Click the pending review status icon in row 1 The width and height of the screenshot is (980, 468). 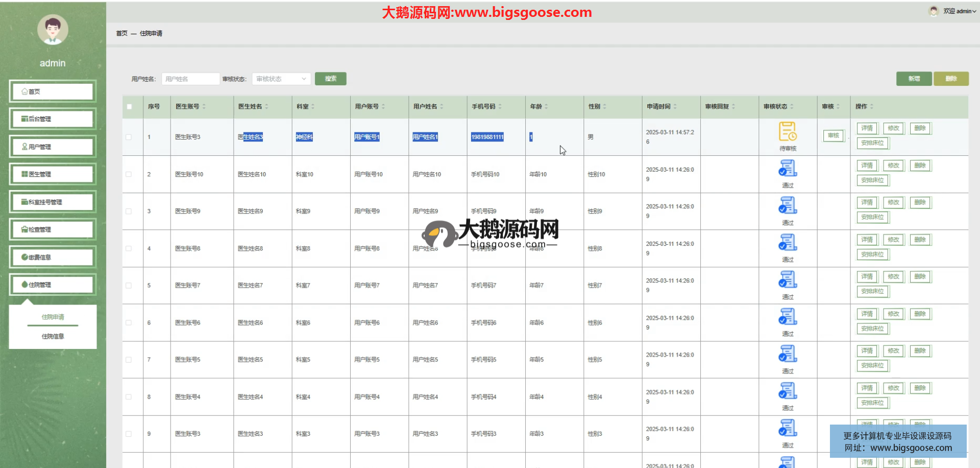788,131
